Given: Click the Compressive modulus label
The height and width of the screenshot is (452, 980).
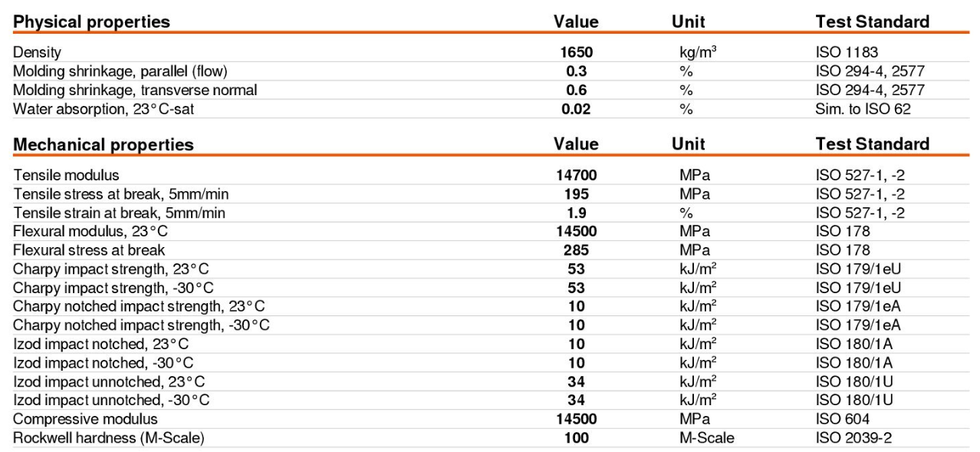Looking at the screenshot, I should coord(85,419).
